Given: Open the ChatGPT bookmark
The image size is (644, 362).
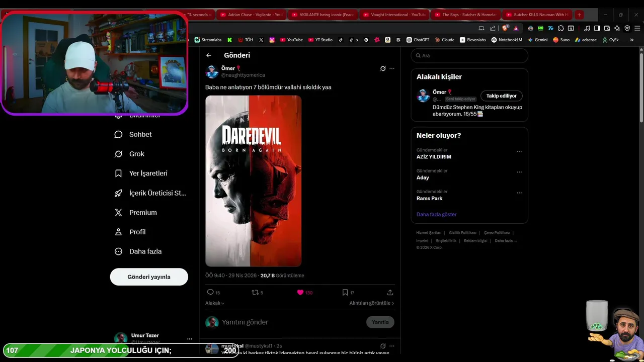Looking at the screenshot, I should (418, 40).
